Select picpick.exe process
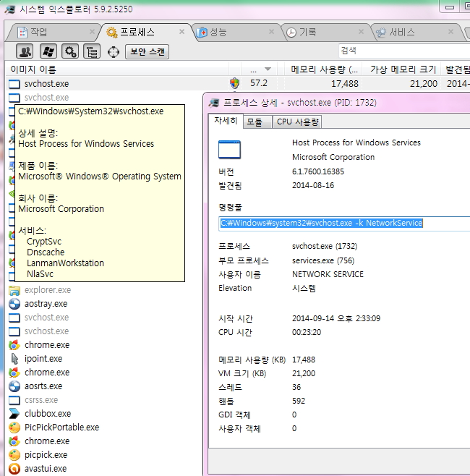This screenshot has height=476, width=470. click(46, 455)
